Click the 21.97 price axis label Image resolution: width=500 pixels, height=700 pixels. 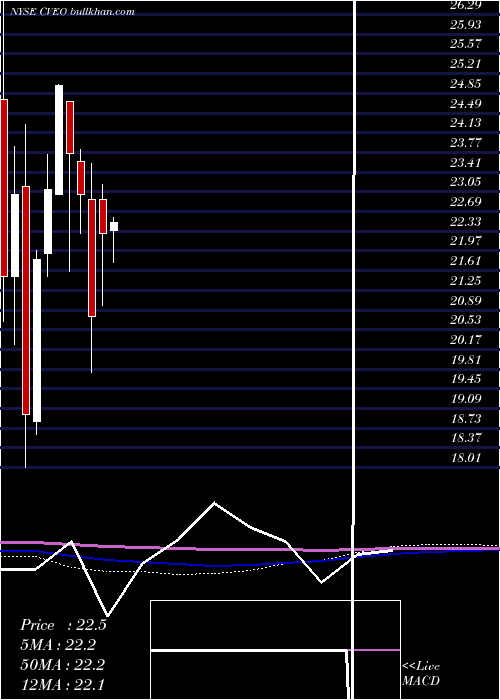466,241
